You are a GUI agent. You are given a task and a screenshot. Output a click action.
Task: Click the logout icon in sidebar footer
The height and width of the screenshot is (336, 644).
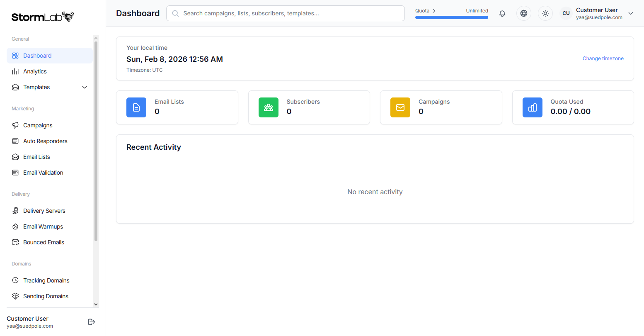[x=92, y=322]
